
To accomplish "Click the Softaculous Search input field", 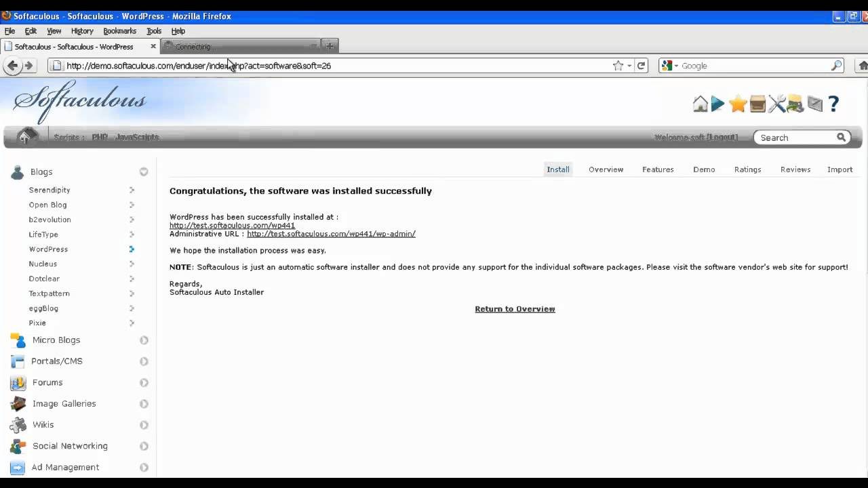I will (796, 138).
